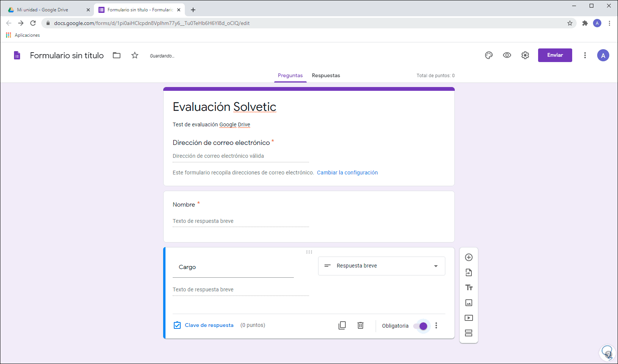Screen dimensions: 618x364
Task: Open the theme customization palette
Action: click(x=489, y=55)
